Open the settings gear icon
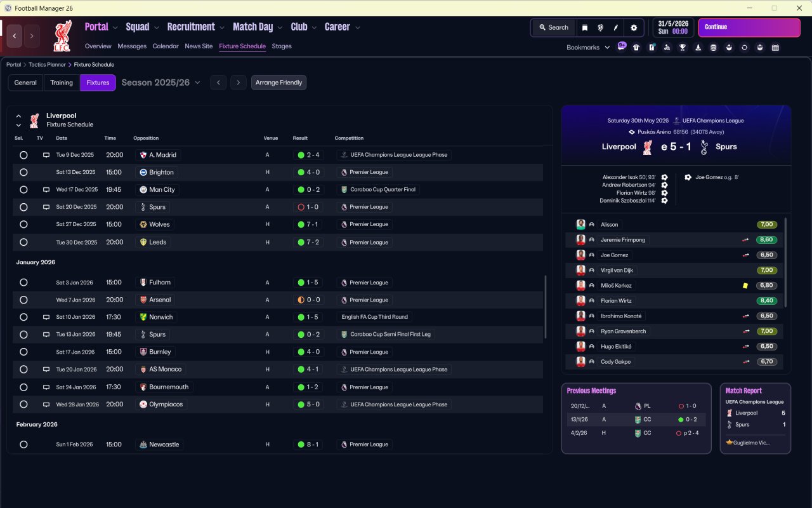This screenshot has height=508, width=812. [634, 27]
